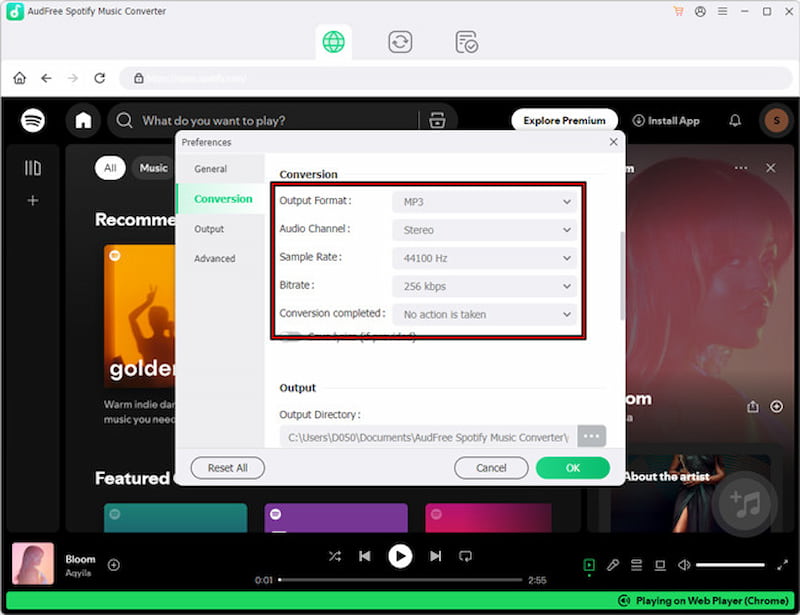Click the Spotify logo
Image resolution: width=800 pixels, height=615 pixels.
tap(33, 120)
